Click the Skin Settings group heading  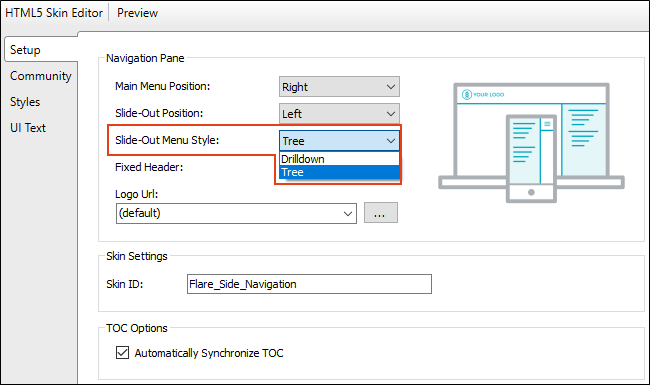pos(137,256)
